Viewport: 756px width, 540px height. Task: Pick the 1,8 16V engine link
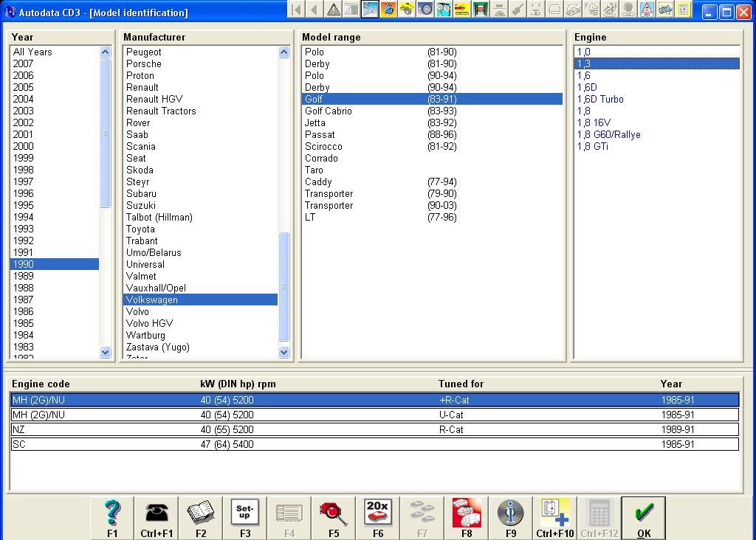click(x=594, y=122)
